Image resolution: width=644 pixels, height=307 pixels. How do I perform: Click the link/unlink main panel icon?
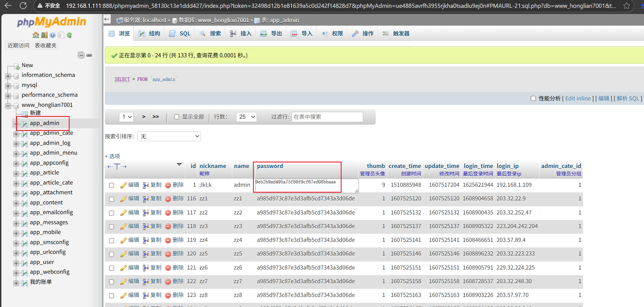point(89,55)
